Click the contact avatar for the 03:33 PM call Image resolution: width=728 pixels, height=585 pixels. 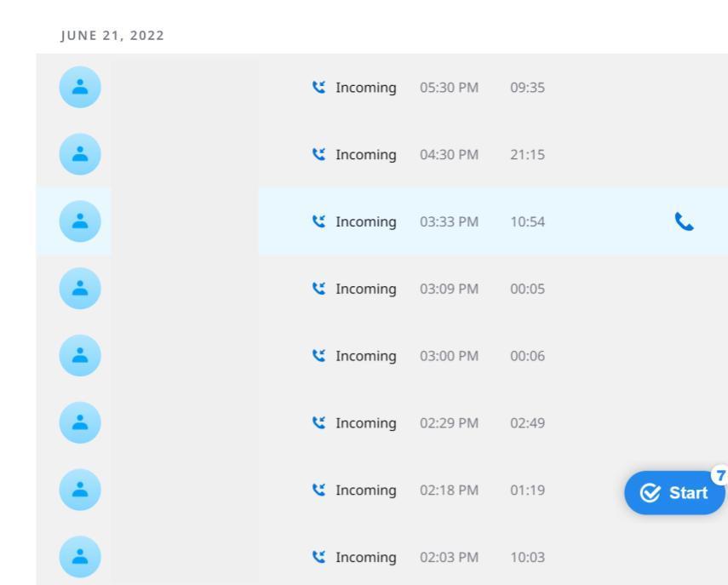tap(79, 221)
